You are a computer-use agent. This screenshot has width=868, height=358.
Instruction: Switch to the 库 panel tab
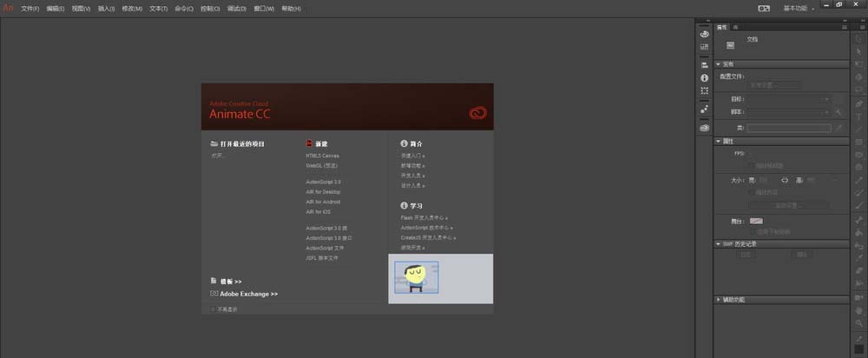pyautogui.click(x=735, y=27)
